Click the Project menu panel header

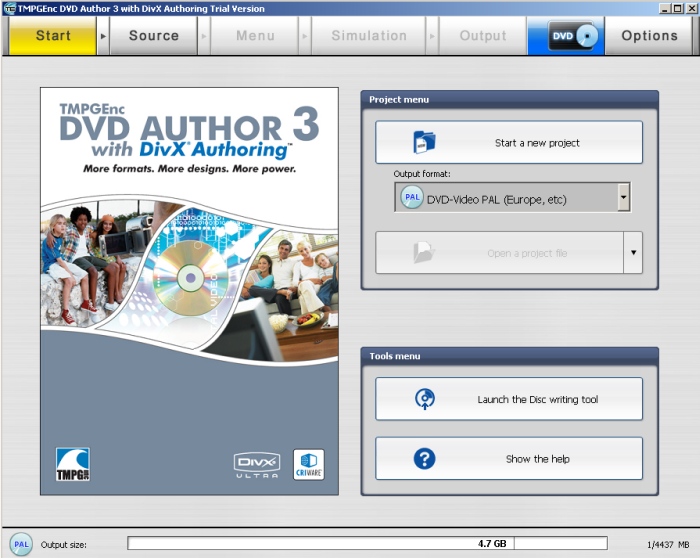coord(509,100)
